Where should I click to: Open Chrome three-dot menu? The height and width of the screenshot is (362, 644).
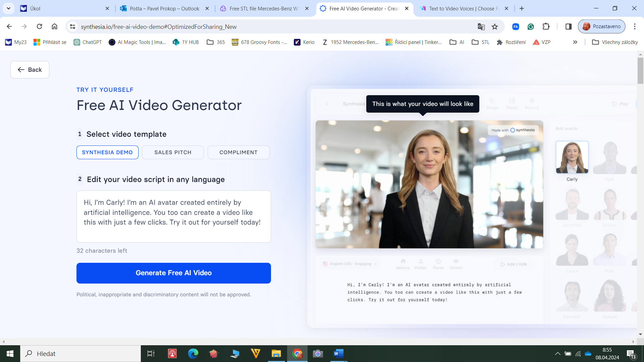(635, 26)
